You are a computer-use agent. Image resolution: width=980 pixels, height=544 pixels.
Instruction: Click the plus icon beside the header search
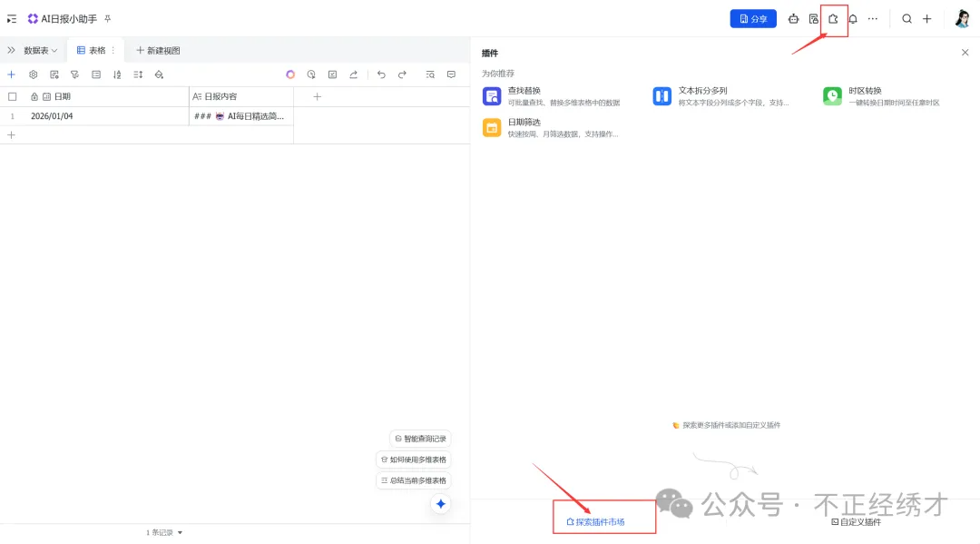[926, 19]
